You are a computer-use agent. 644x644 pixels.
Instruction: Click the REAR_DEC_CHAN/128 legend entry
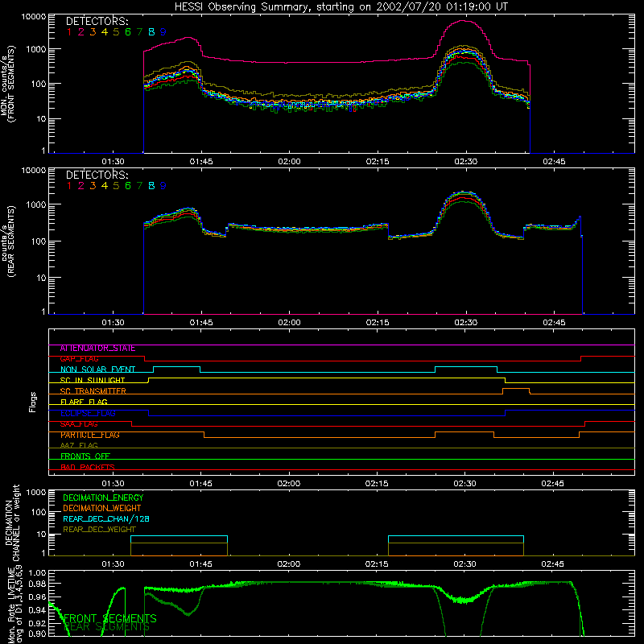(x=106, y=518)
